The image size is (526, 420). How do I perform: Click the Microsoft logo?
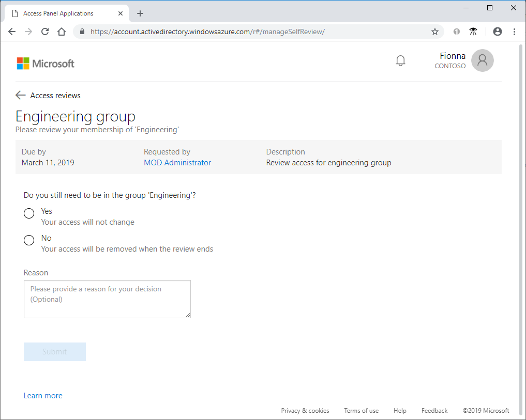pos(46,63)
